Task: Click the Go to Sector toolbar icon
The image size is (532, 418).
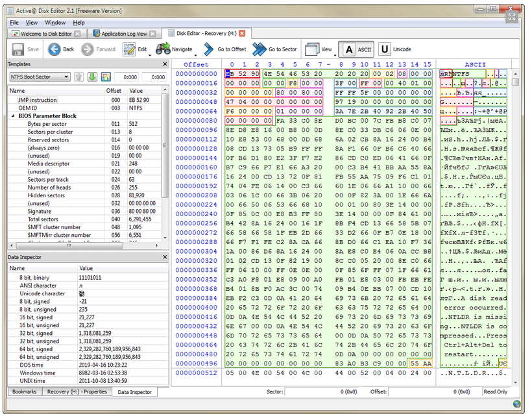Action: [259, 49]
